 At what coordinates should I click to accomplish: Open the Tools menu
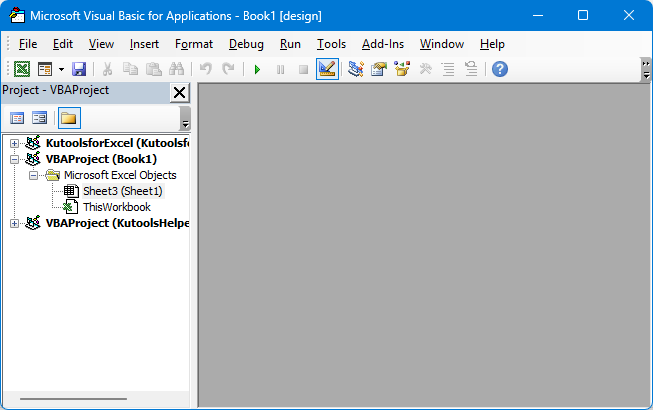point(331,44)
